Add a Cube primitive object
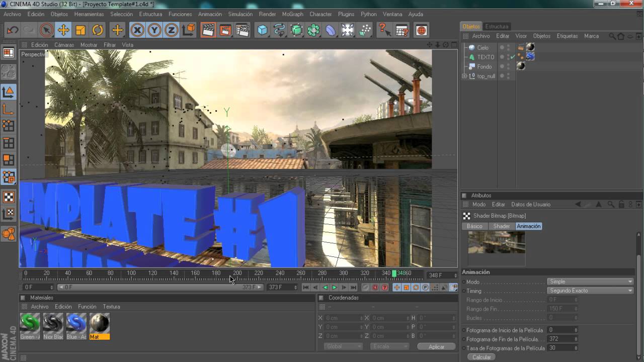Screen dimensions: 644x362 click(263, 30)
